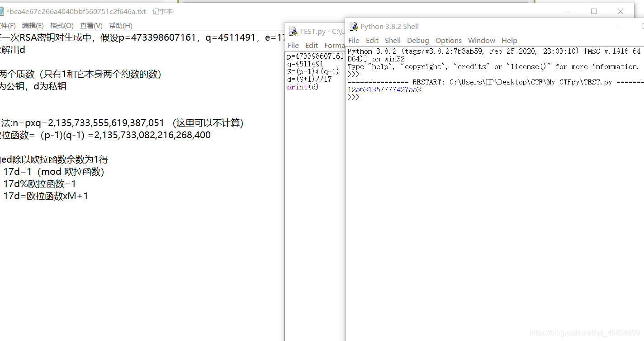Open Edit menu in Python Shell
Screen dimensions: 644x341
tap(372, 40)
